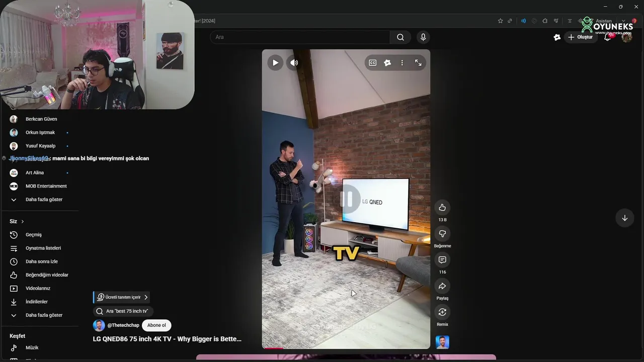Go to next Short with down arrow

[624, 218]
